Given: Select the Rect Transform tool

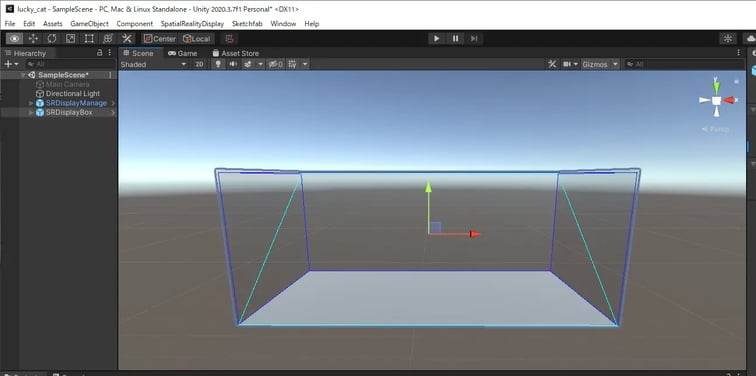Looking at the screenshot, I should coord(89,39).
